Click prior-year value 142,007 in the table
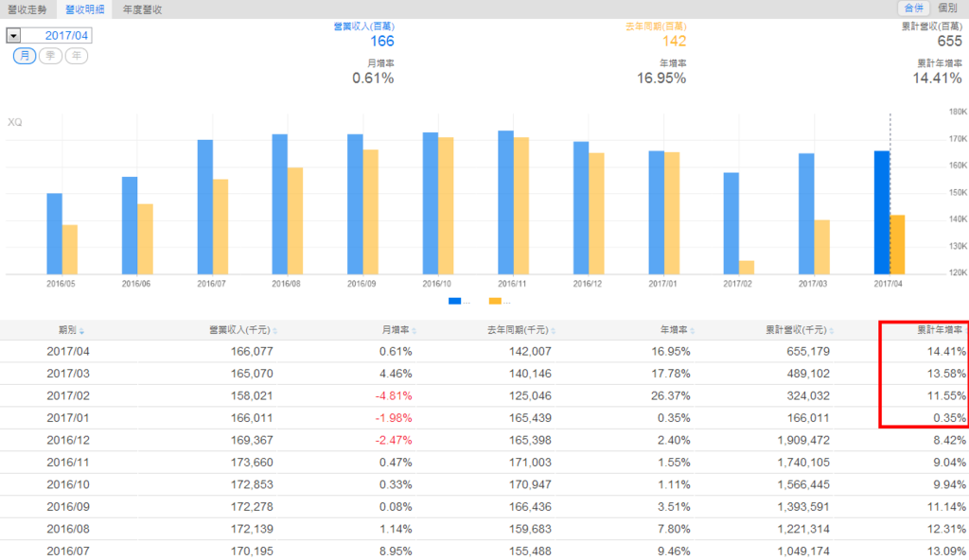Screen dimensions: 969x560 click(530, 352)
